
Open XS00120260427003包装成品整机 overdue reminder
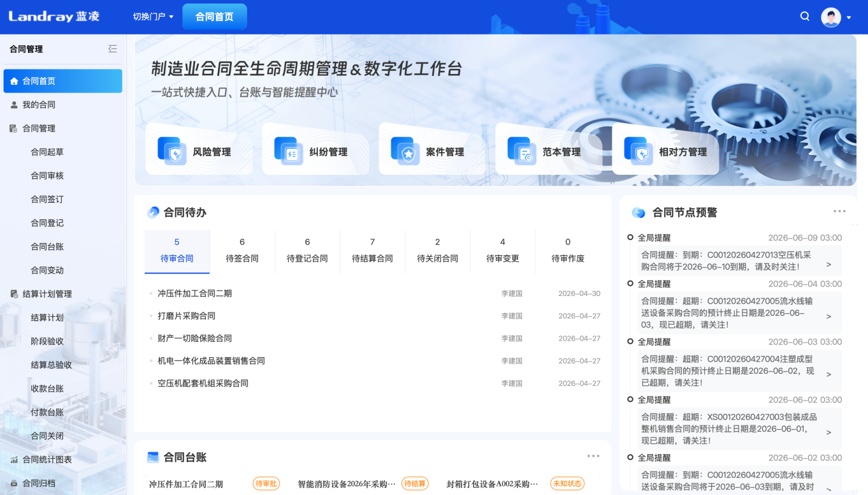click(740, 429)
